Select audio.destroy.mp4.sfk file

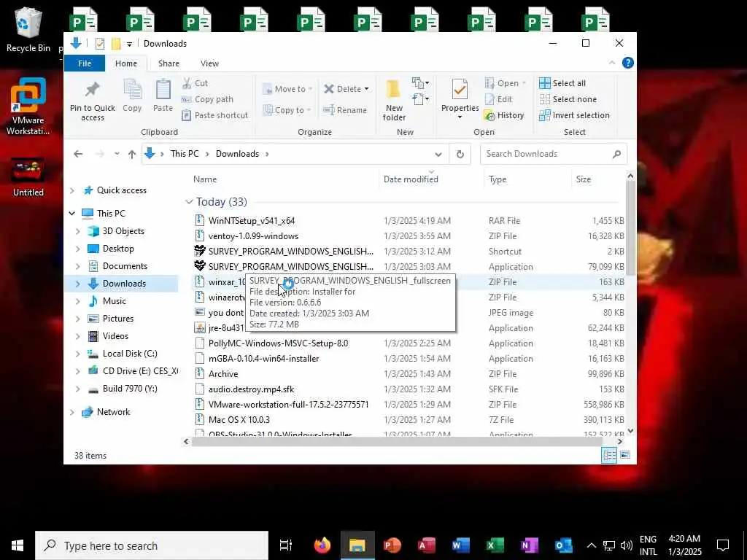point(251,389)
